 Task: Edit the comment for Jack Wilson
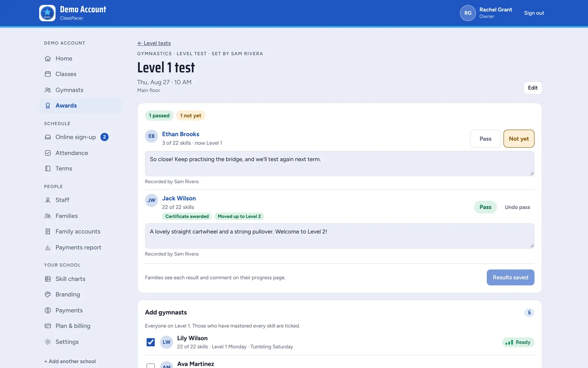tap(340, 236)
